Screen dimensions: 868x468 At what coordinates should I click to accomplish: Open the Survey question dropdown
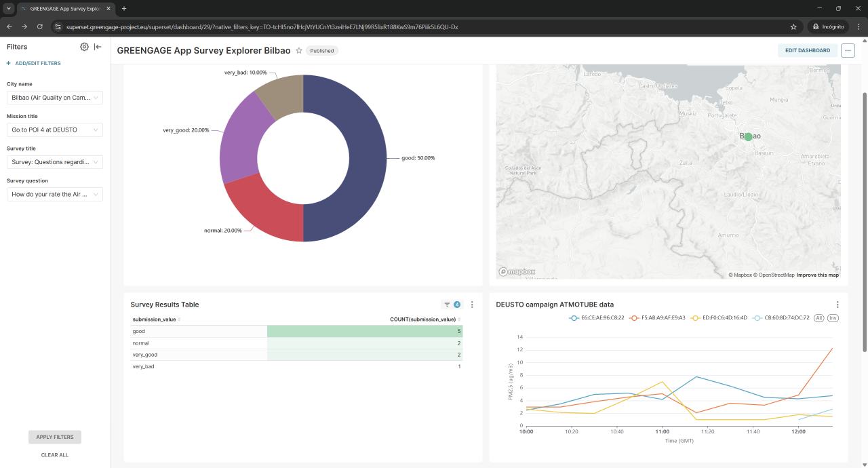point(55,194)
